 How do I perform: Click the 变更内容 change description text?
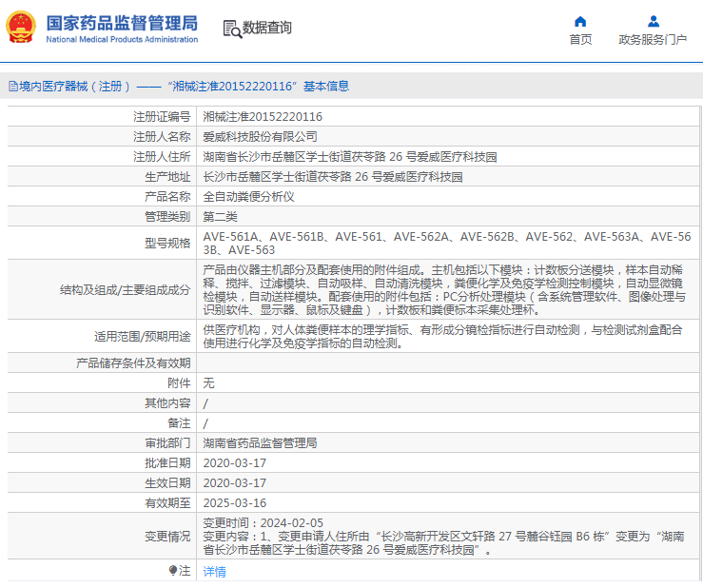(444, 543)
